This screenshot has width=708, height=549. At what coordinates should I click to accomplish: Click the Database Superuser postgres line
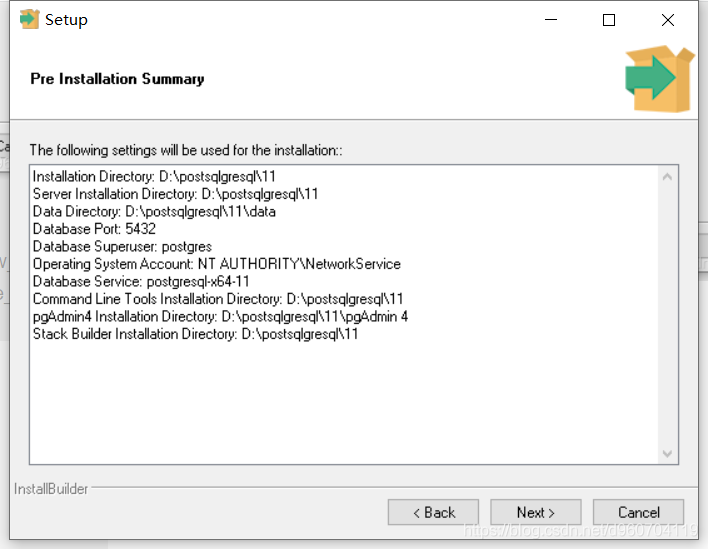[x=122, y=246]
